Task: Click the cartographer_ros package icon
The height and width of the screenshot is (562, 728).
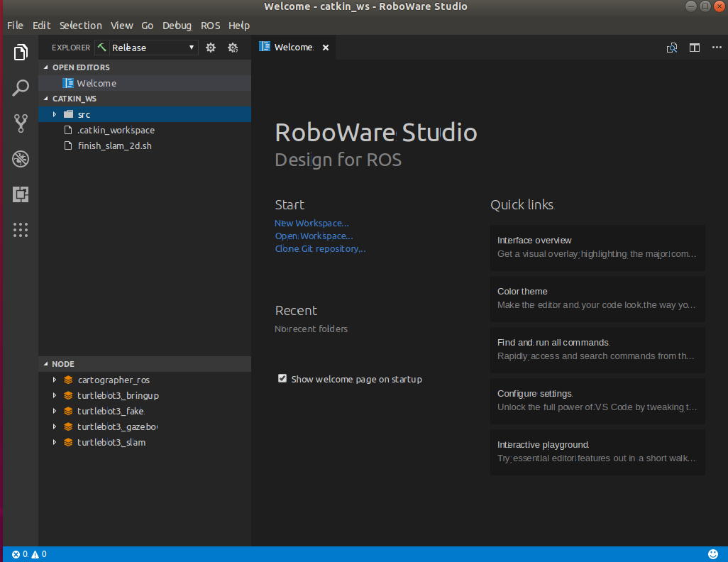Action: (x=68, y=380)
